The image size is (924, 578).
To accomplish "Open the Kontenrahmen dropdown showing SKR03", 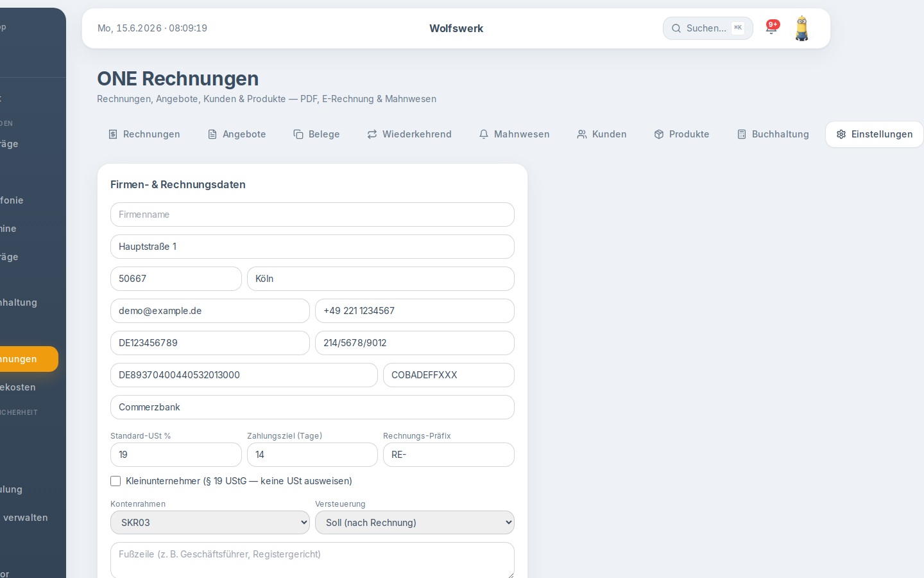I will (x=210, y=523).
